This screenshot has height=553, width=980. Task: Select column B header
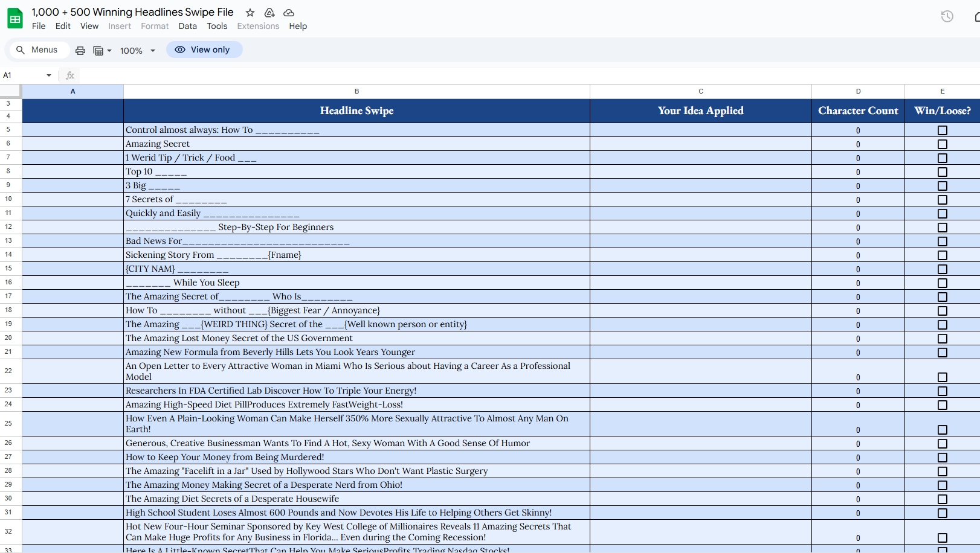(356, 91)
